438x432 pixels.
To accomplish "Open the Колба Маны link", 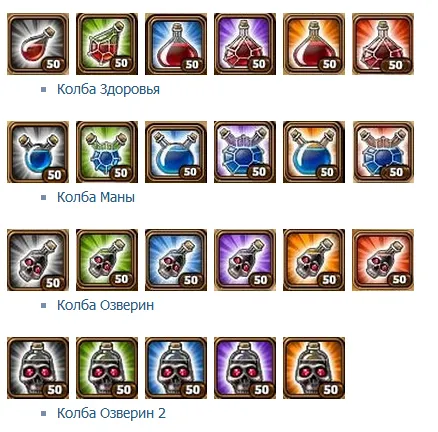I will click(96, 197).
